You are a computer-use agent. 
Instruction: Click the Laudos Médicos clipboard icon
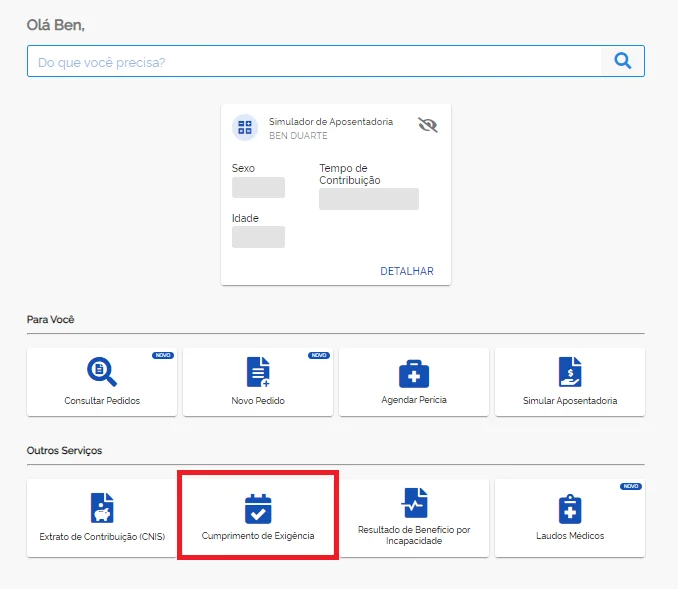tap(570, 509)
